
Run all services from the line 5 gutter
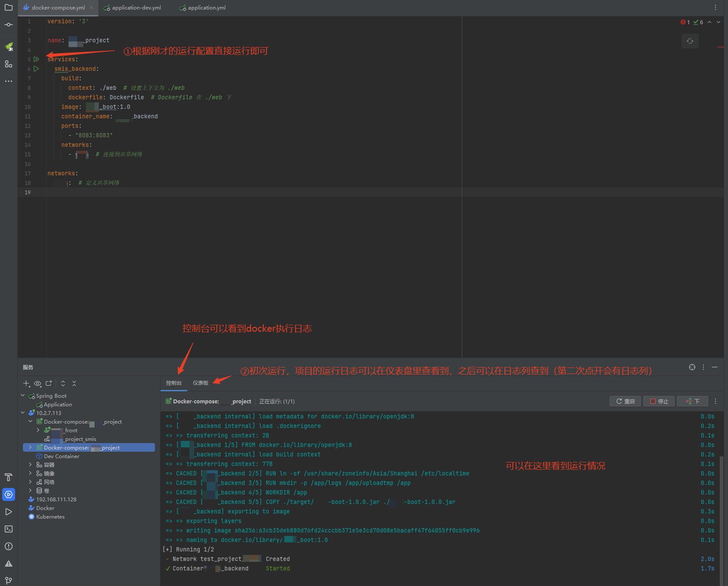36,59
